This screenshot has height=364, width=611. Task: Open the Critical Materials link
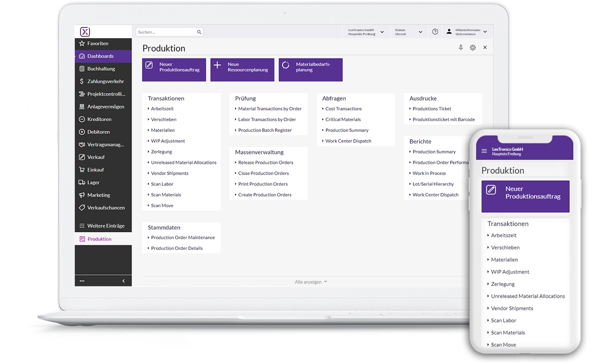pos(343,120)
